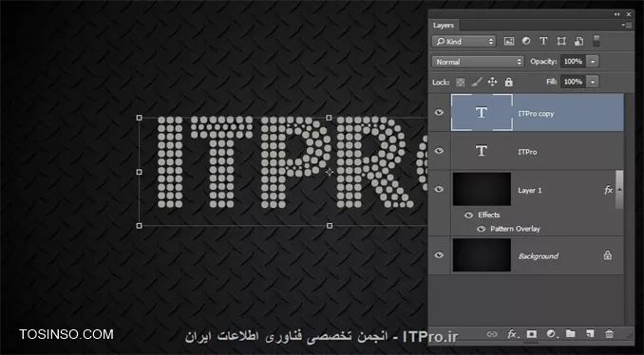Click Link layers icon at panel bottom
The width and height of the screenshot is (644, 355).
click(x=492, y=334)
